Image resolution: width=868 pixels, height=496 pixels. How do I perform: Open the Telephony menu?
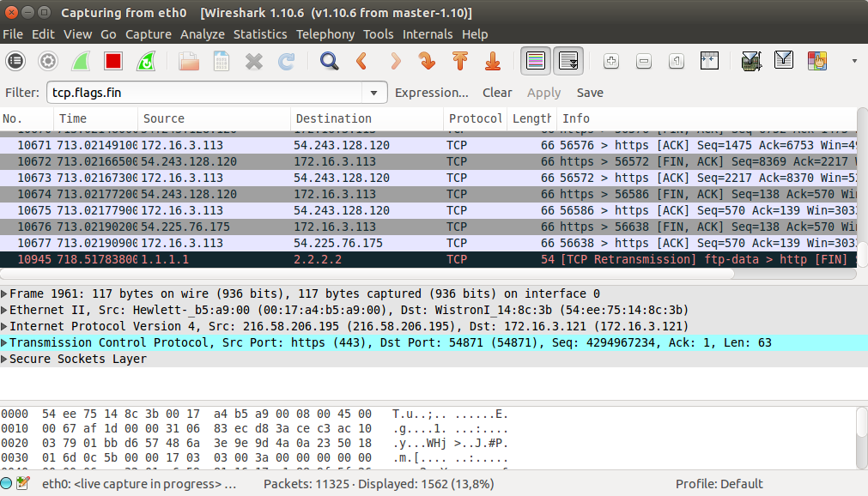coord(325,34)
